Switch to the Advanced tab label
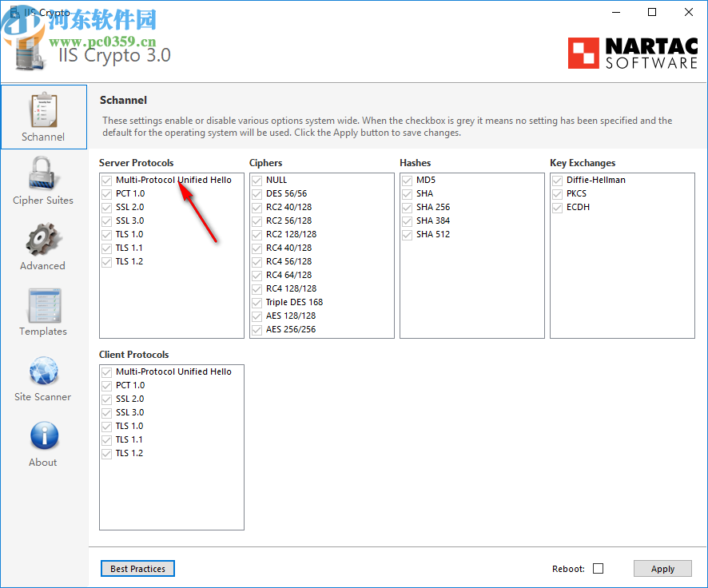Image resolution: width=708 pixels, height=588 pixels. [42, 266]
